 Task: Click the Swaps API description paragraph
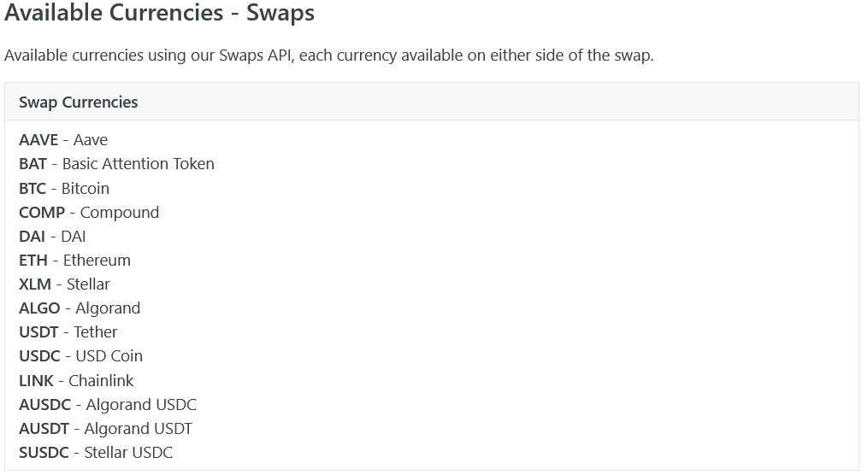pos(328,56)
